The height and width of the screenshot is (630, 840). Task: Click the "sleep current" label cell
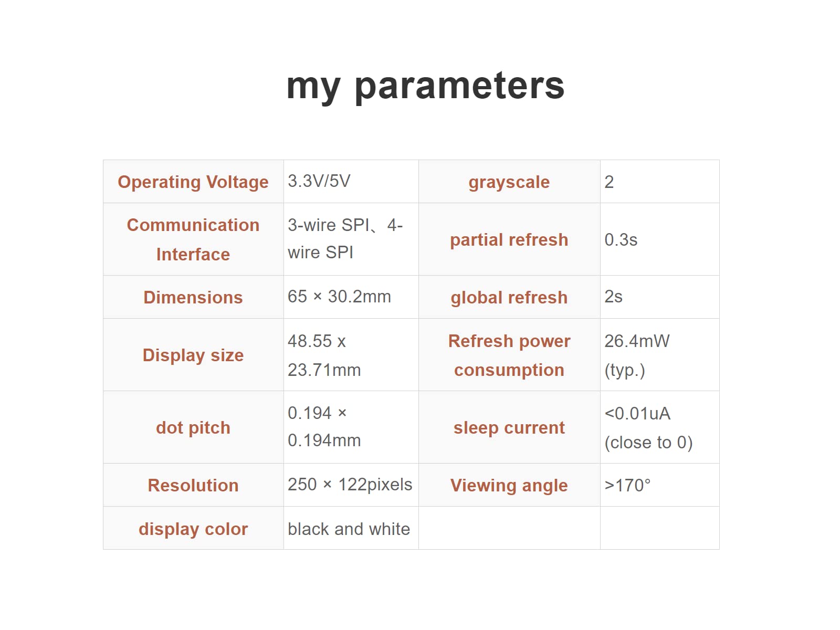click(509, 428)
